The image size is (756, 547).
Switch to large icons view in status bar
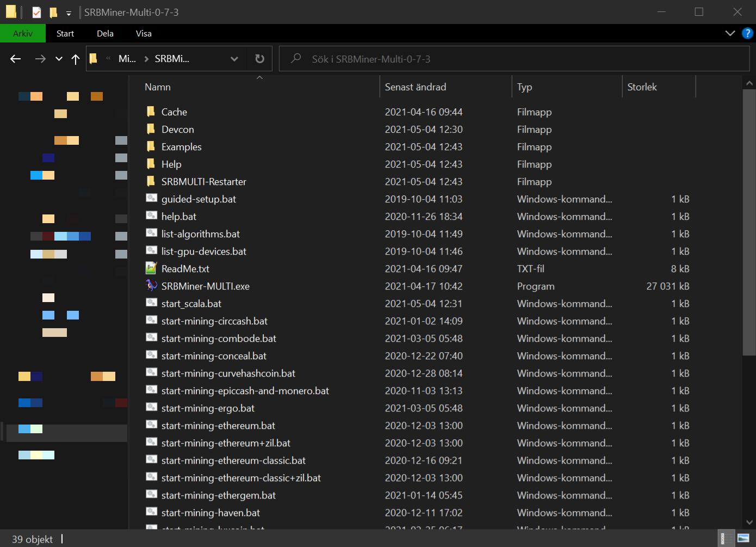743,538
